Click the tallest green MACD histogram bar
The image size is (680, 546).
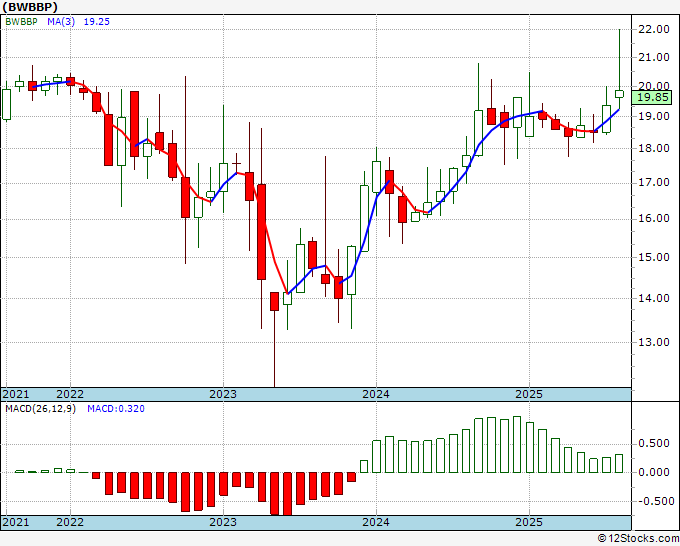click(517, 445)
